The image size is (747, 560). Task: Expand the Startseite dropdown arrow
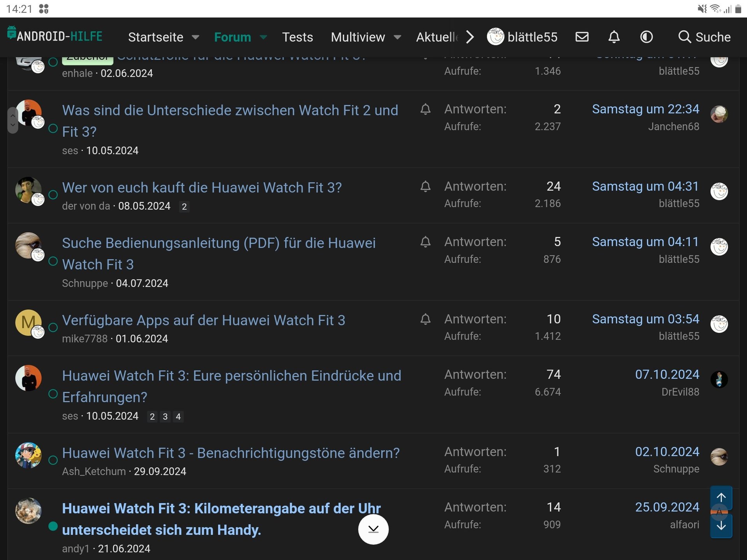tap(196, 37)
